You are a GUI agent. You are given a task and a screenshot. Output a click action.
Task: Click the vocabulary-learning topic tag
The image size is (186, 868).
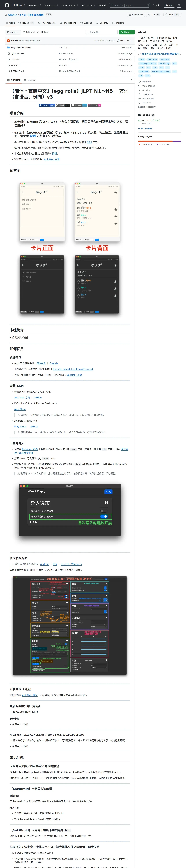coord(161,71)
